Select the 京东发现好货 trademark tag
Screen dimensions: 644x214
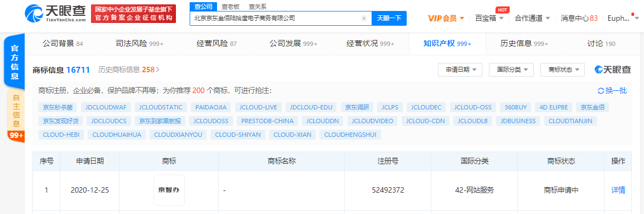[60, 121]
